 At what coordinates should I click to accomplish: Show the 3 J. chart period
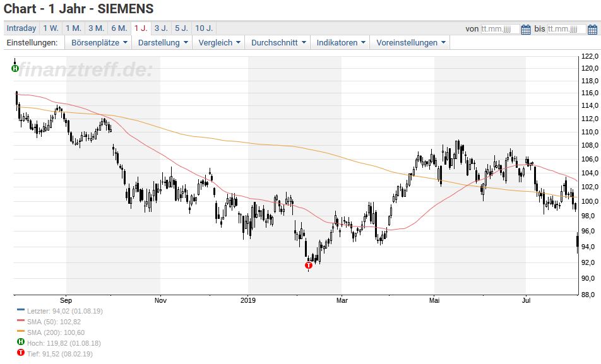(x=161, y=28)
